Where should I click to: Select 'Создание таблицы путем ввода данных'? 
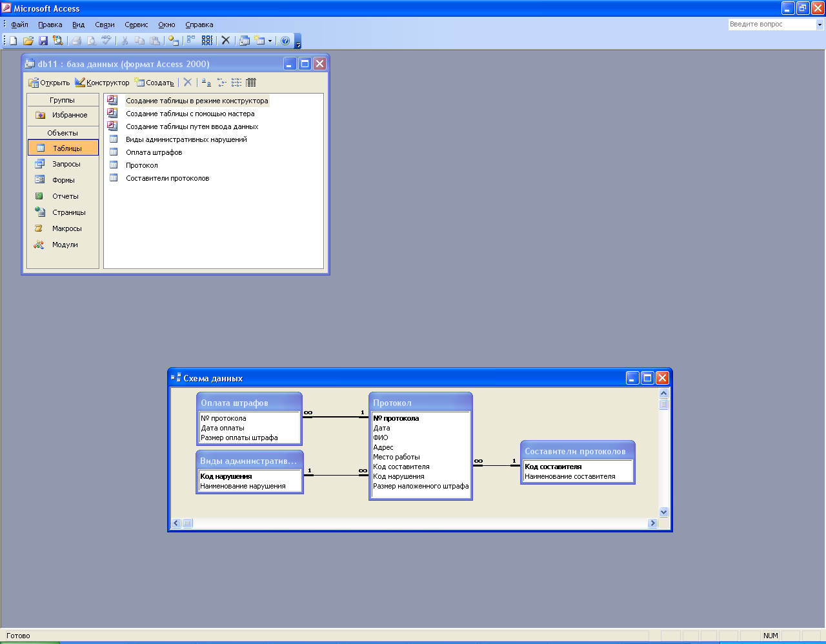tap(192, 126)
